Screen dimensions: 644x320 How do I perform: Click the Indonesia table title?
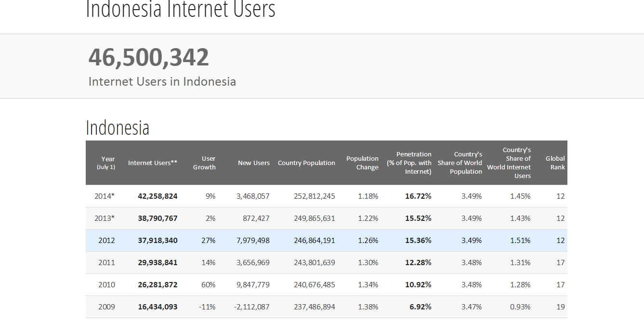(x=118, y=128)
